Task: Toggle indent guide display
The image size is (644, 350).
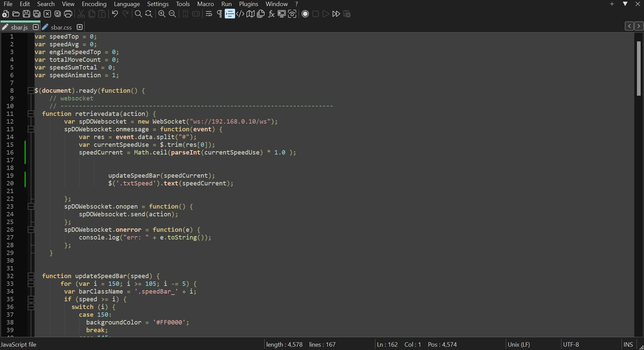Action: click(230, 14)
